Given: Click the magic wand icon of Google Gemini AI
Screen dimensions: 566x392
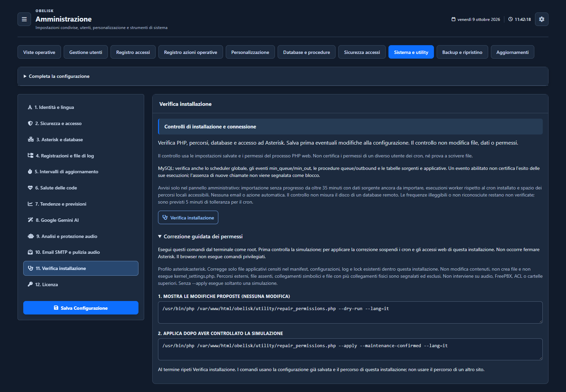Looking at the screenshot, I should coord(30,220).
